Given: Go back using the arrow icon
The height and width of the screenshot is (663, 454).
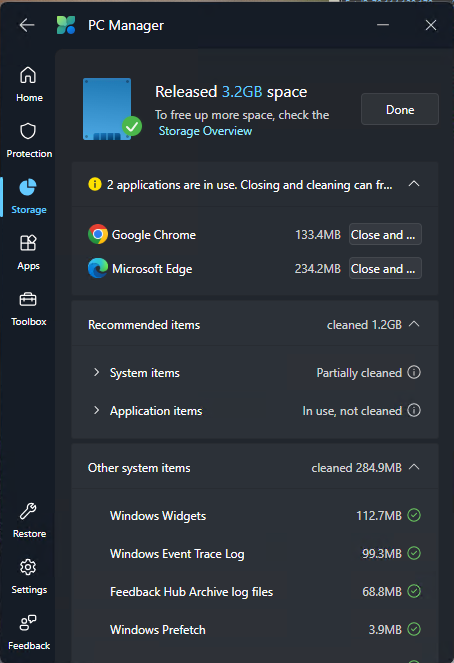Looking at the screenshot, I should [27, 25].
